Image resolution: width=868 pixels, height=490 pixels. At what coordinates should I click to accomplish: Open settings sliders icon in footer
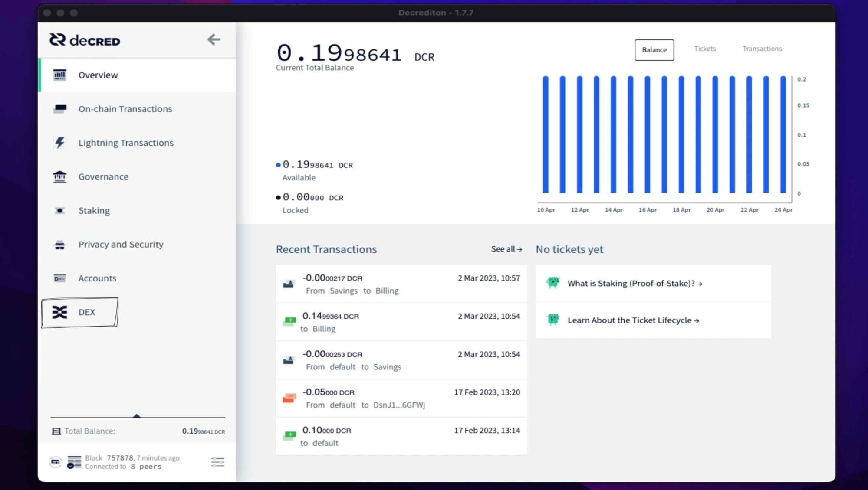(217, 462)
